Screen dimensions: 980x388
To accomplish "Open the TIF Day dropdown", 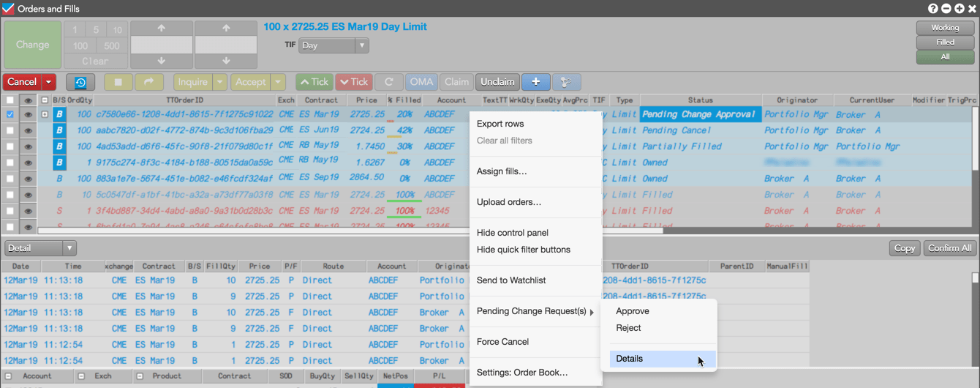I will [333, 45].
